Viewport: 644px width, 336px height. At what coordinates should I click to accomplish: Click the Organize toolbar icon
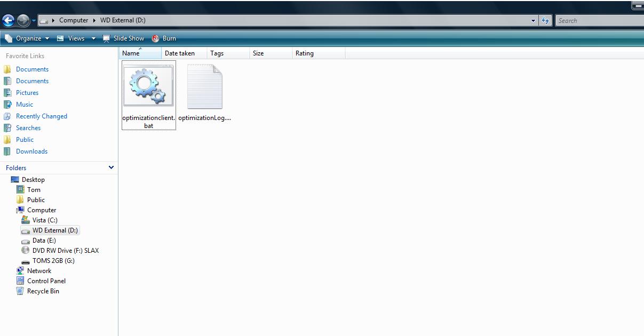point(9,38)
